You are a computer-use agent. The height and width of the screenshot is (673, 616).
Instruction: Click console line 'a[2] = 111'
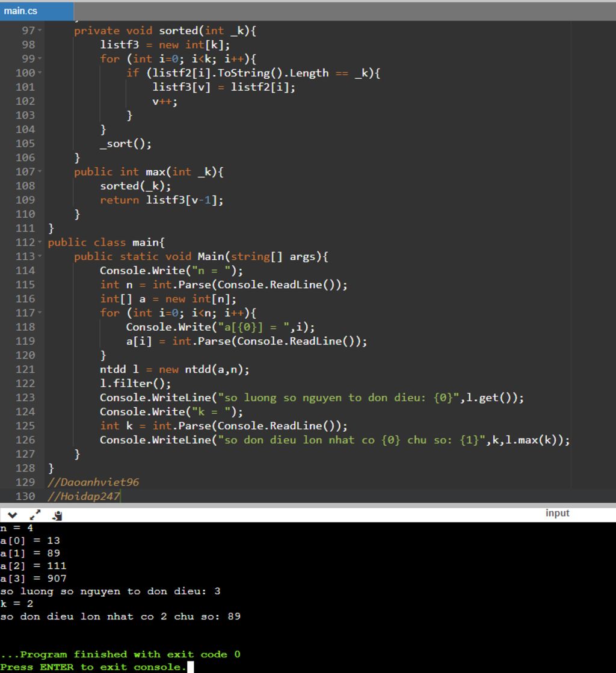click(33, 566)
